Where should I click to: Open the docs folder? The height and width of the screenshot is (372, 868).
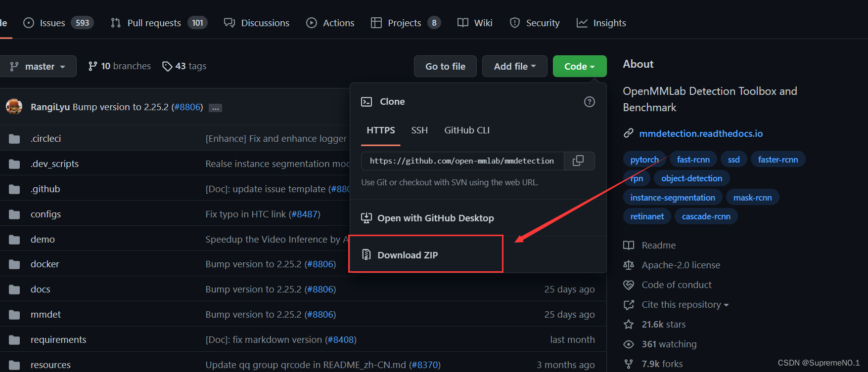click(41, 289)
